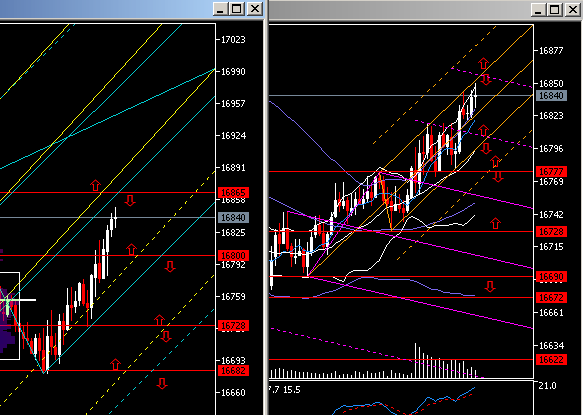Click the 16877 price axis value in right chart
583x415 pixels.
551,51
